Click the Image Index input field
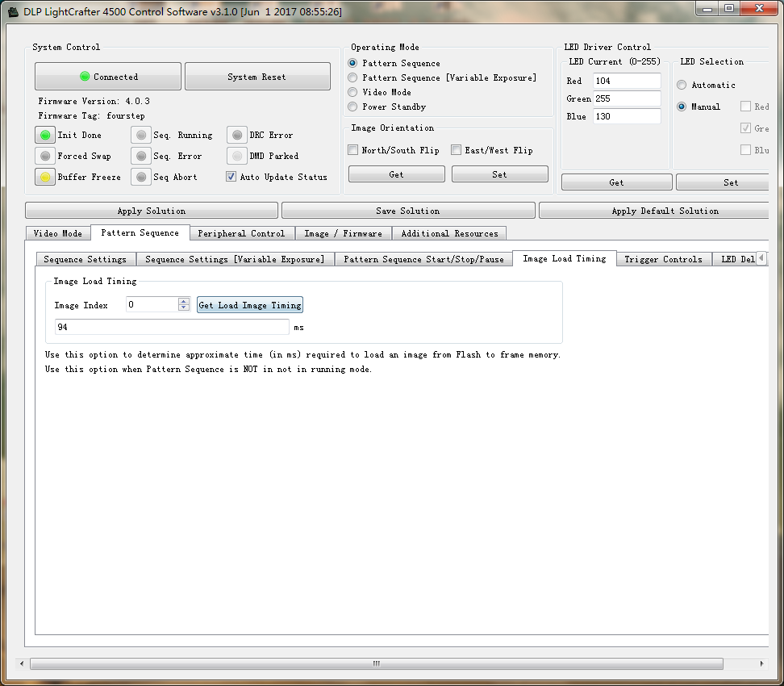This screenshot has height=686, width=784. (x=152, y=304)
